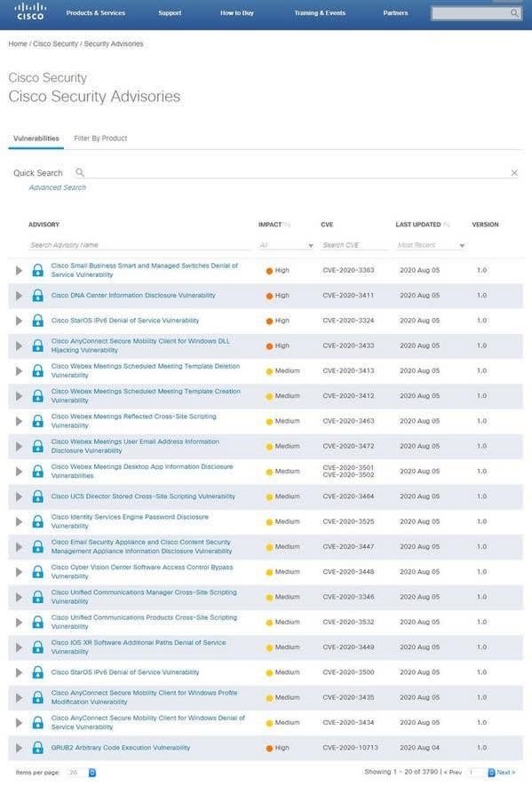Click lock icon for CVE-2020-3346 row

(x=37, y=597)
